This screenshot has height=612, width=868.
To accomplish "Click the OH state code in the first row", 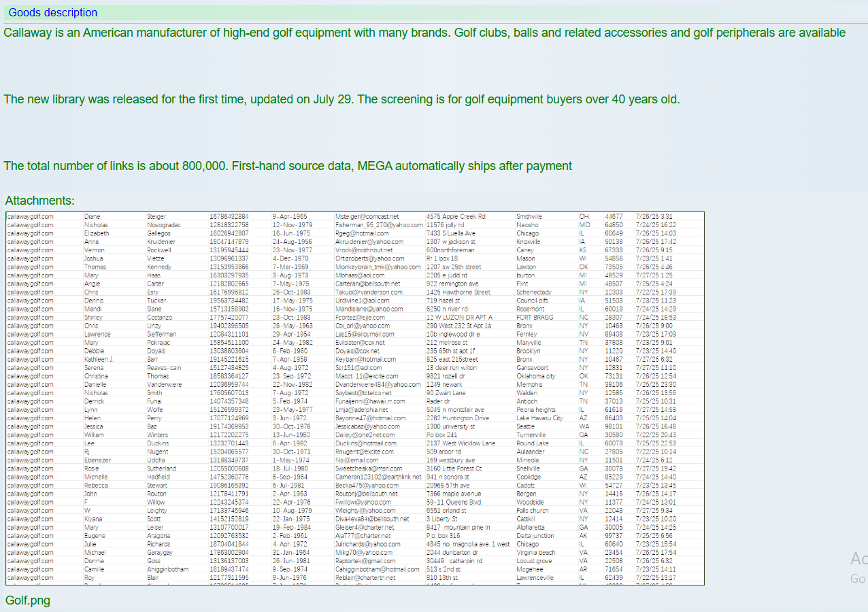I will click(x=584, y=217).
